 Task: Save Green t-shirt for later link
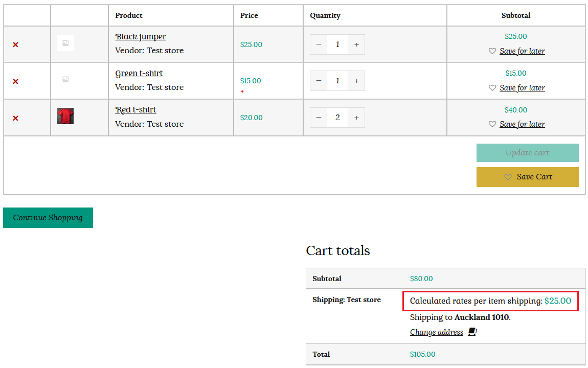coord(522,88)
